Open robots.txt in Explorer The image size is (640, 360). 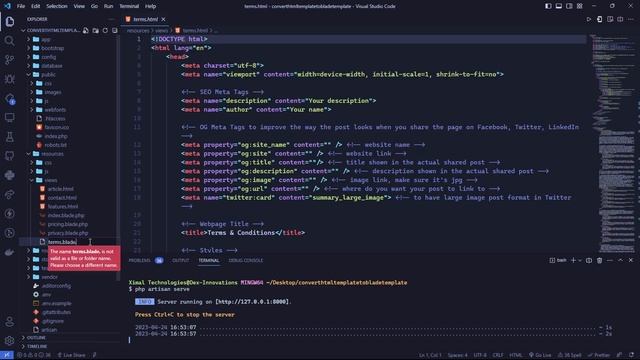pos(56,145)
